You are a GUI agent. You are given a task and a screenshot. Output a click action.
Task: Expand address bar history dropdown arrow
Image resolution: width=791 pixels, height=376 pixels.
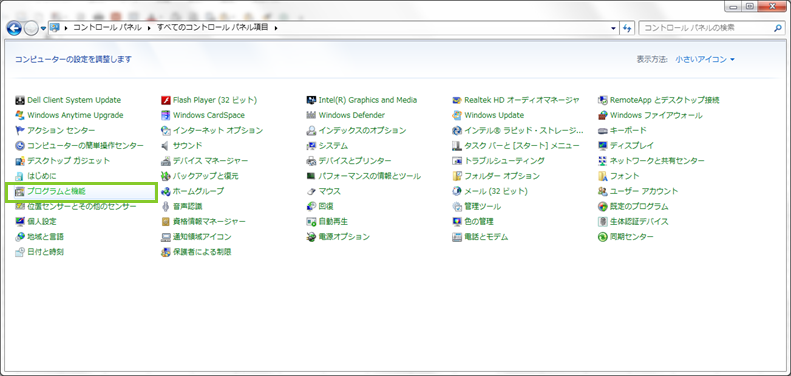613,28
